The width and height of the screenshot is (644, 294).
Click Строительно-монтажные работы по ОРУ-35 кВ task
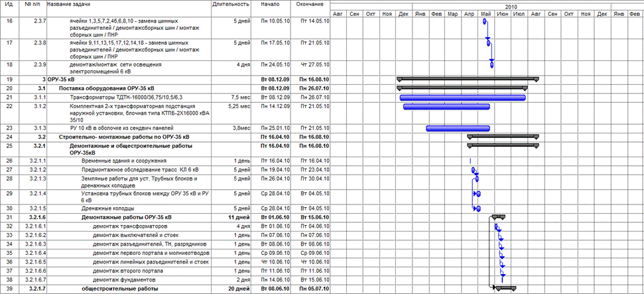click(120, 137)
